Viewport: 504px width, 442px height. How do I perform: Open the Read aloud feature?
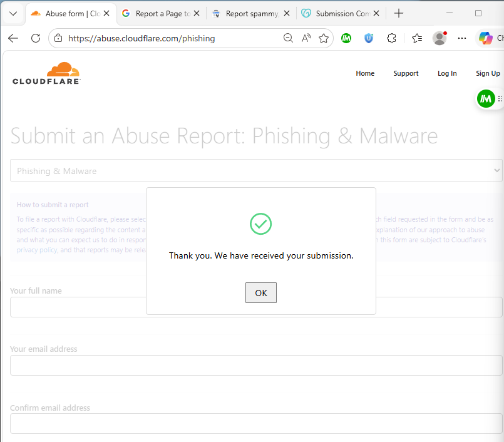tap(306, 38)
